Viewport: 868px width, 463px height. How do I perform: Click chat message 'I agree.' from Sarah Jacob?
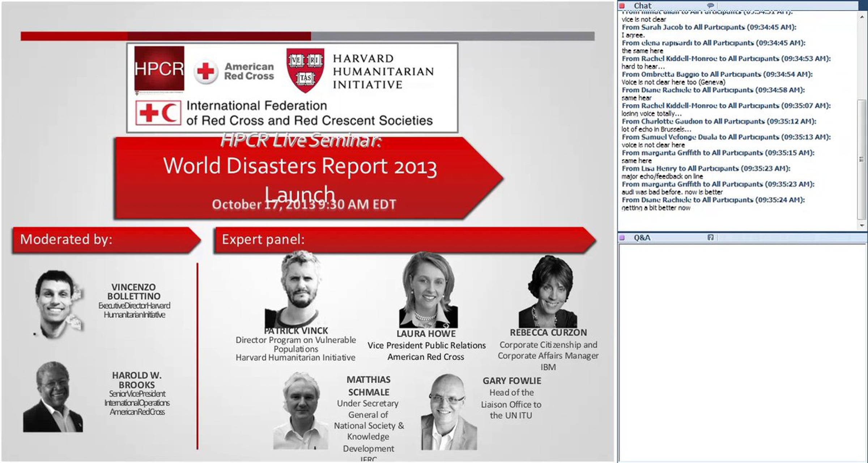click(x=633, y=35)
